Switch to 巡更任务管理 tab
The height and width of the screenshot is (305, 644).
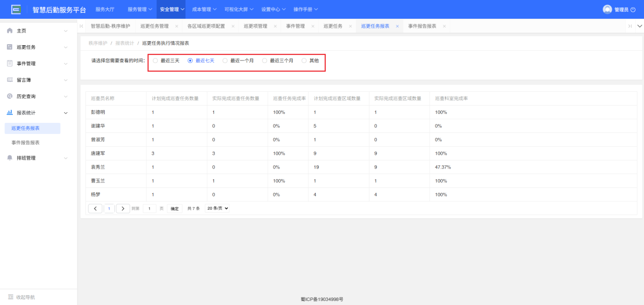point(155,26)
